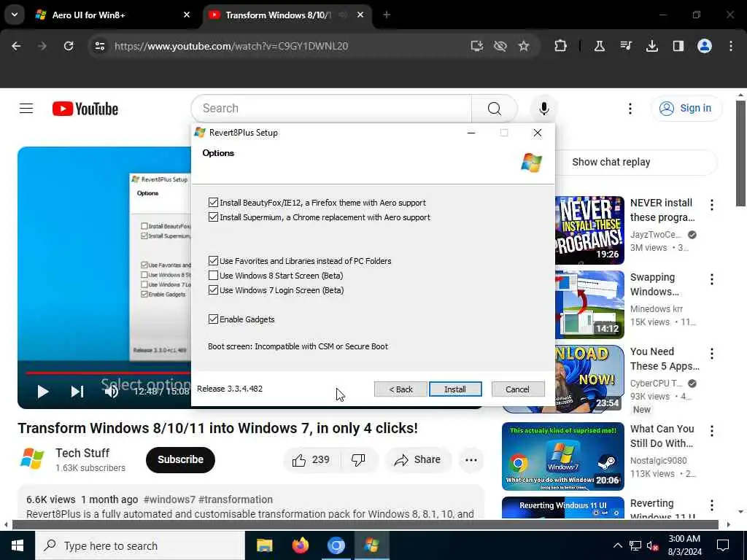The height and width of the screenshot is (560, 747).
Task: Subscribe to Tech Stuff channel
Action: [x=181, y=459]
